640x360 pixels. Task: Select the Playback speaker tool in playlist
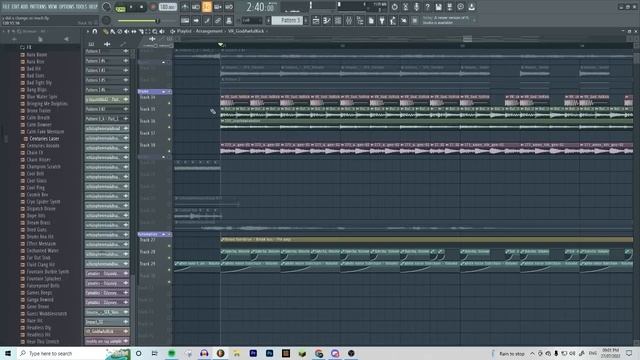pos(162,31)
